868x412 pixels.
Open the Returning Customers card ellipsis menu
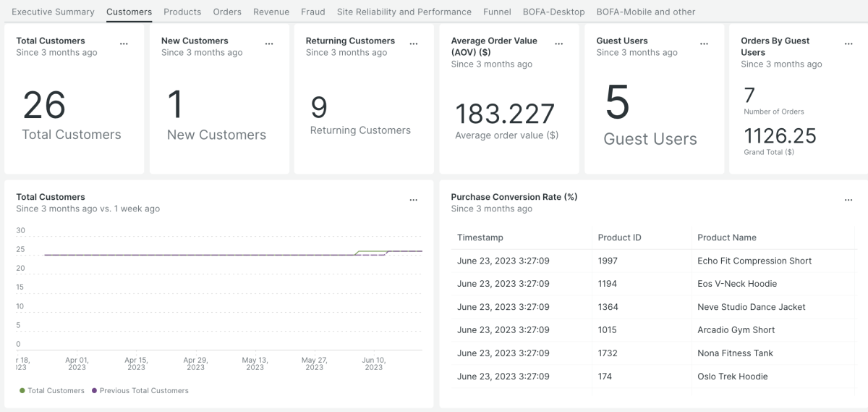414,44
